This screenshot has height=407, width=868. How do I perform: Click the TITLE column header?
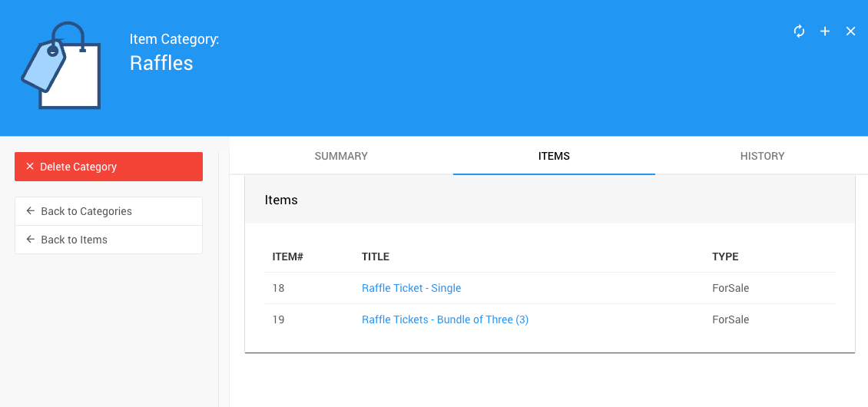376,256
